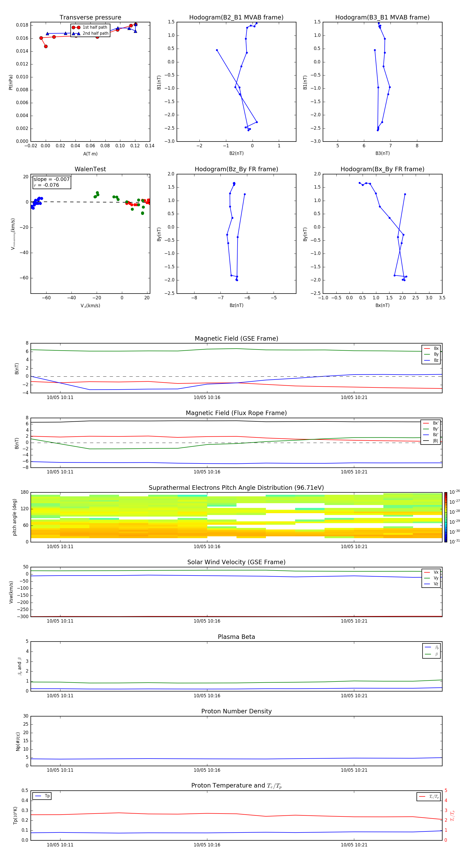Viewport: 473px width, 868px height.
Task: Click the 'Vsw(km/s)' y-axis label
Action: click(11, 592)
